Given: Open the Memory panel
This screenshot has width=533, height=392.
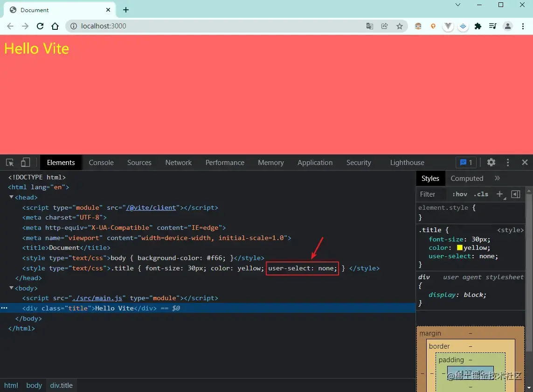Looking at the screenshot, I should (270, 162).
